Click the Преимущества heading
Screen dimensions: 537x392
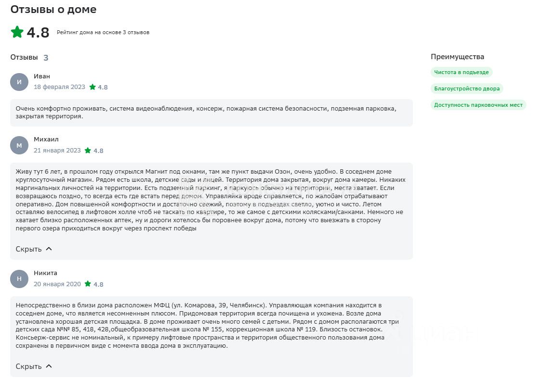457,57
